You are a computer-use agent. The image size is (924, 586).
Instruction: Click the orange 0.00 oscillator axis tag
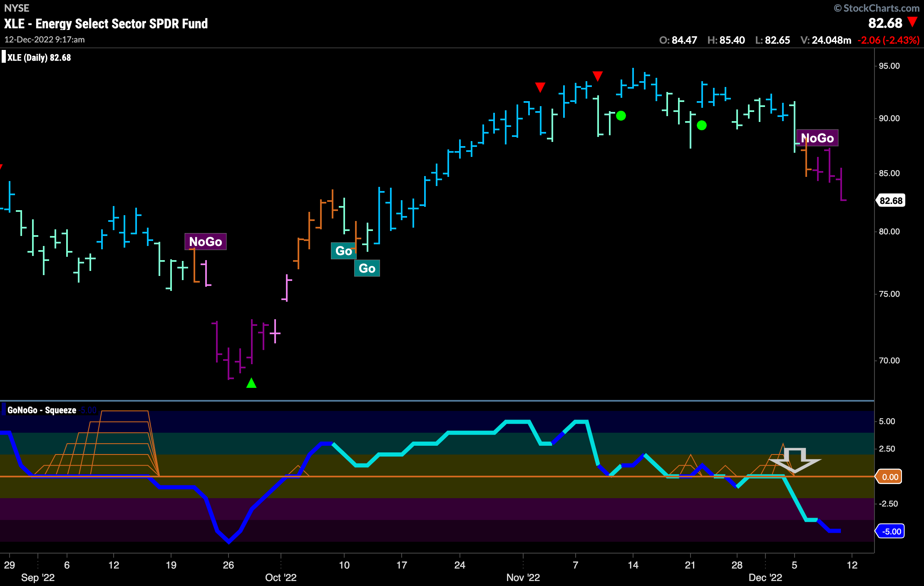tap(889, 477)
